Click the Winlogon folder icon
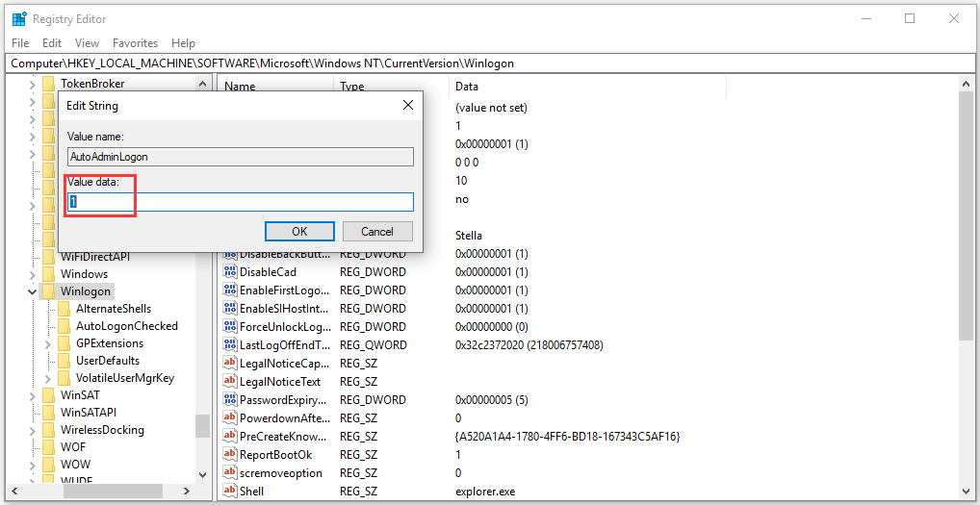The height and width of the screenshot is (505, 980). tap(49, 291)
